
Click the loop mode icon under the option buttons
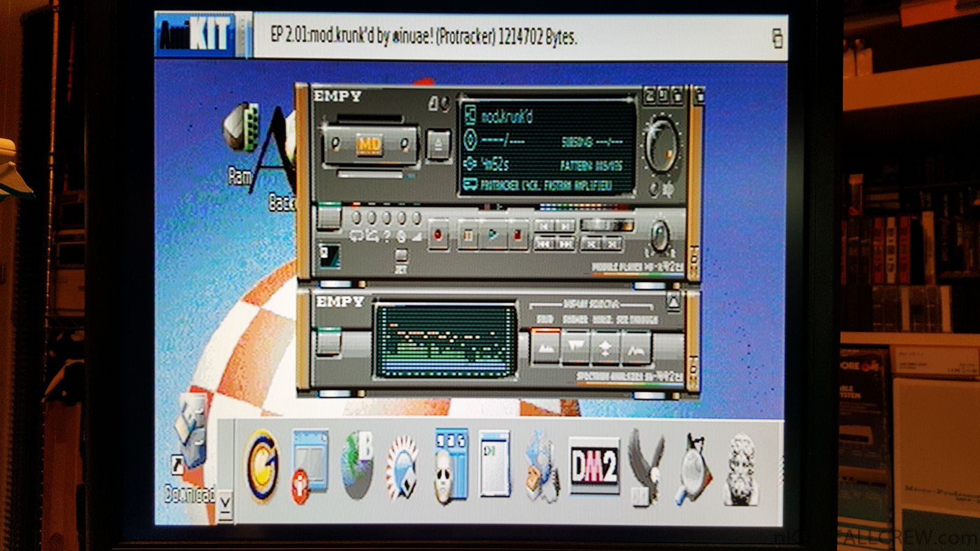[356, 236]
